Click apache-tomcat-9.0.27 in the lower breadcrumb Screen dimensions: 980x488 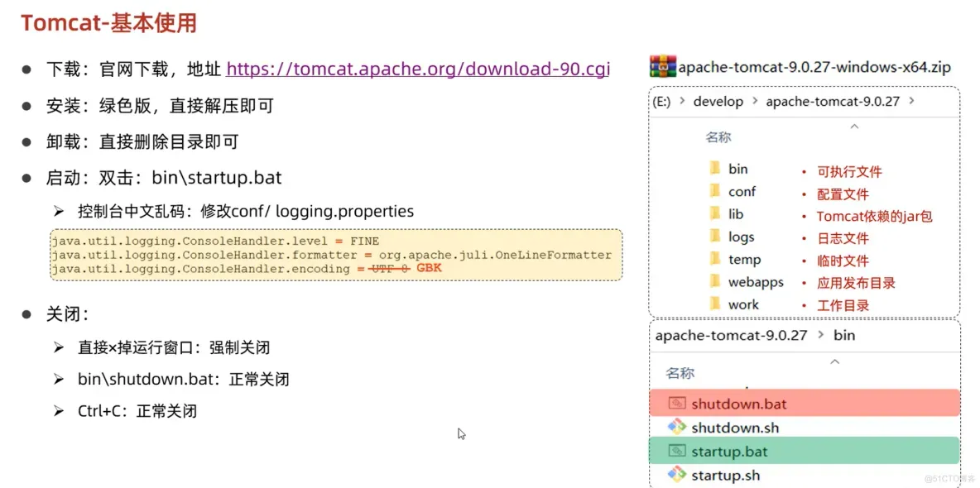(x=731, y=336)
